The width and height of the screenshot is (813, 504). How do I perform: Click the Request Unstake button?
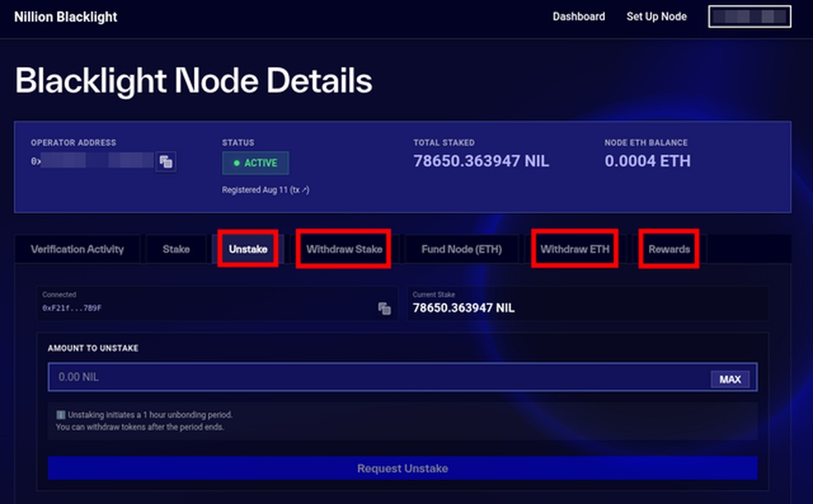pos(402,468)
